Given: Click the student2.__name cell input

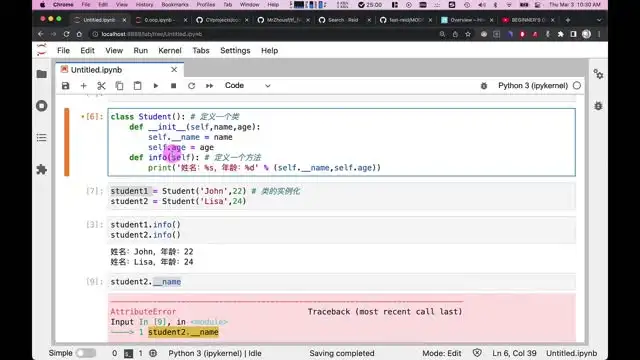Looking at the screenshot, I should pyautogui.click(x=342, y=282).
